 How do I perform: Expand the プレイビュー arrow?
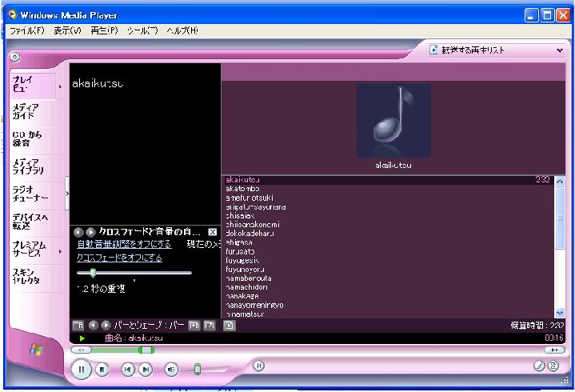point(60,86)
